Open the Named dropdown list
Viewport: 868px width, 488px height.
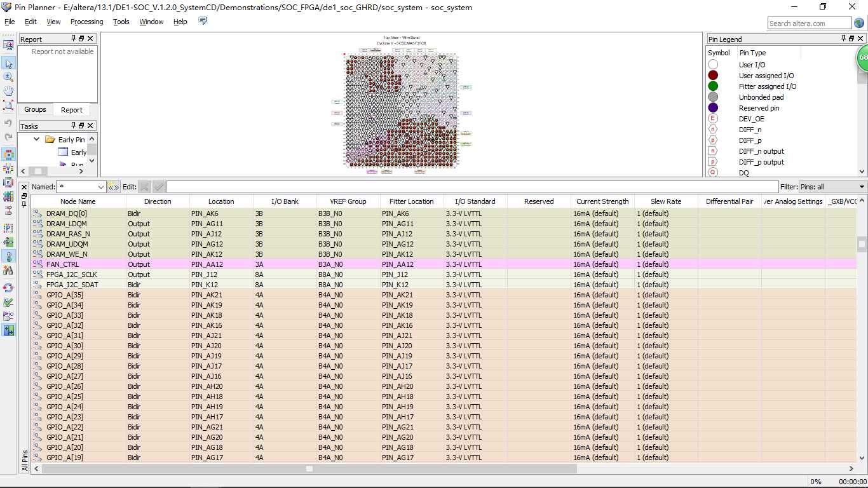[x=100, y=187]
